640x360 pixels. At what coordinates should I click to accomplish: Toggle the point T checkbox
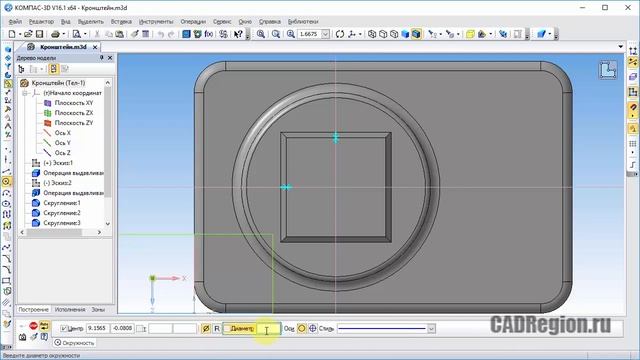tap(139, 329)
